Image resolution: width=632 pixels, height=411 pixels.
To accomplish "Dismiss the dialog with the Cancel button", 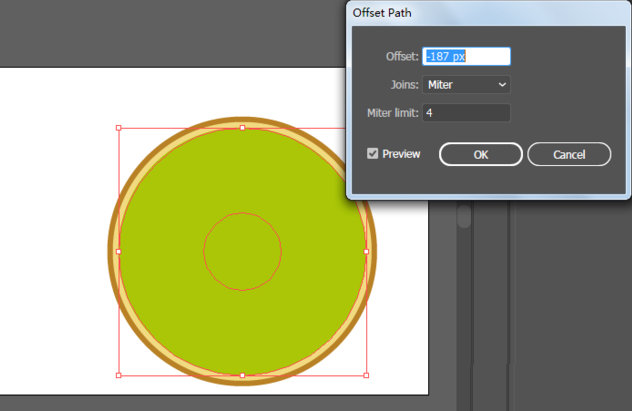I will 569,154.
